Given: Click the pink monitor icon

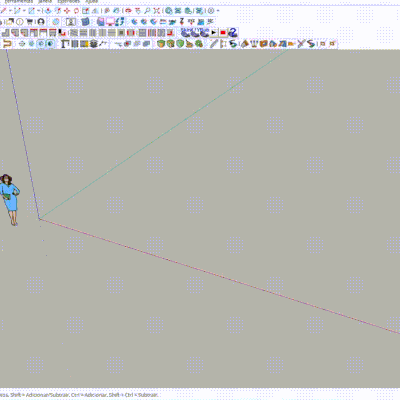Looking at the screenshot, I should pos(110,22).
